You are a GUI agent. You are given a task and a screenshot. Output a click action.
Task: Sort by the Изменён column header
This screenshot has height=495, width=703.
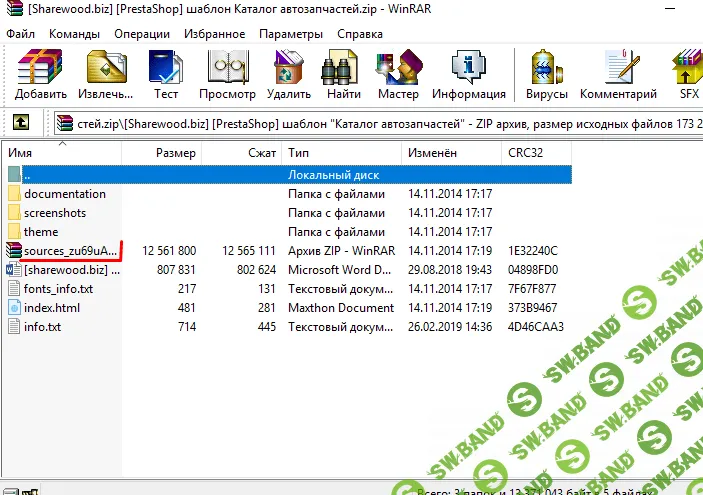click(x=451, y=153)
